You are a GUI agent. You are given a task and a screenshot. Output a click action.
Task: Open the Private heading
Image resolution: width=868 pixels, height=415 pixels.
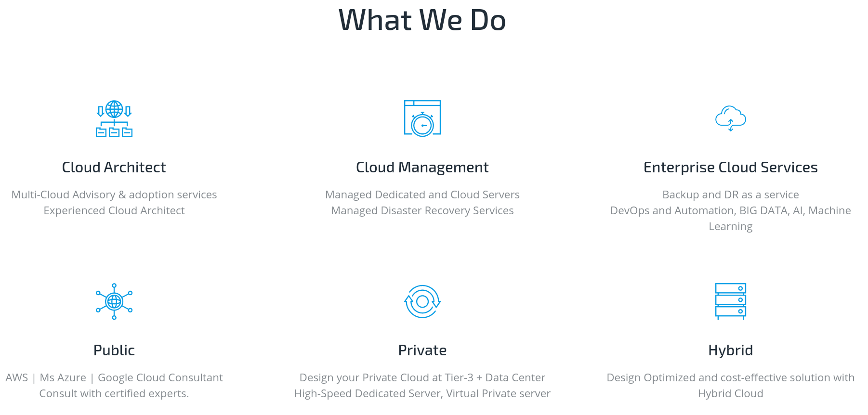[422, 350]
